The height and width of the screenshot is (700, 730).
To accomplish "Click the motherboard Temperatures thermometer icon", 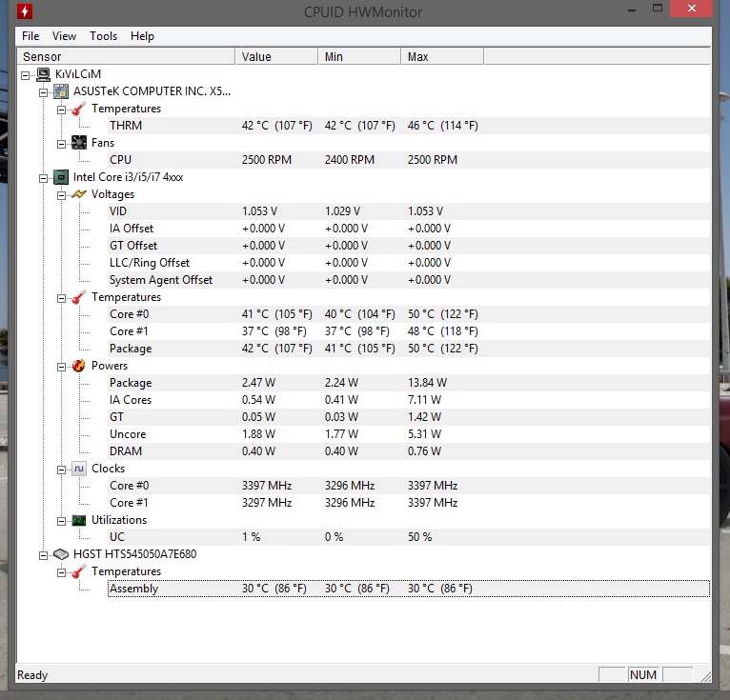I will [79, 109].
